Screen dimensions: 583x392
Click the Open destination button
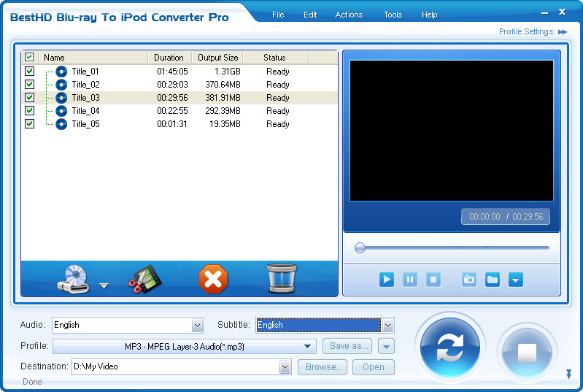(374, 367)
